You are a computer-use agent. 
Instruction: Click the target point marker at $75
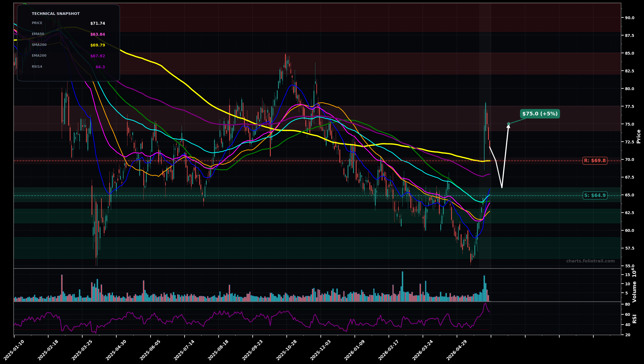coord(508,124)
